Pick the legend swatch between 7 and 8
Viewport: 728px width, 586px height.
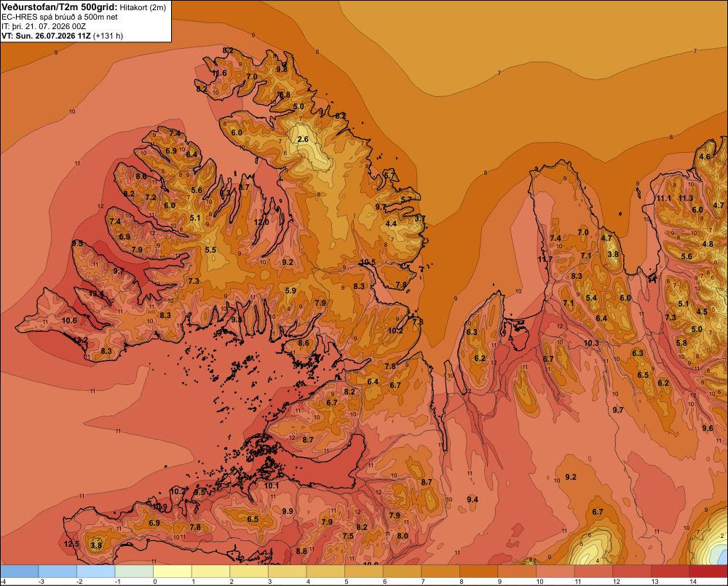tap(440, 571)
